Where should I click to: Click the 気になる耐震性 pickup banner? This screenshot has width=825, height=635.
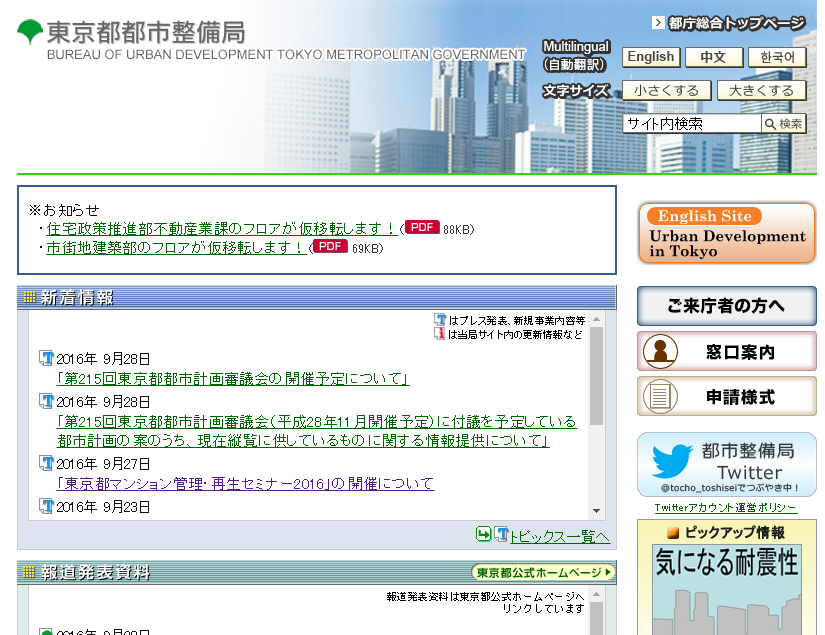pyautogui.click(x=727, y=593)
